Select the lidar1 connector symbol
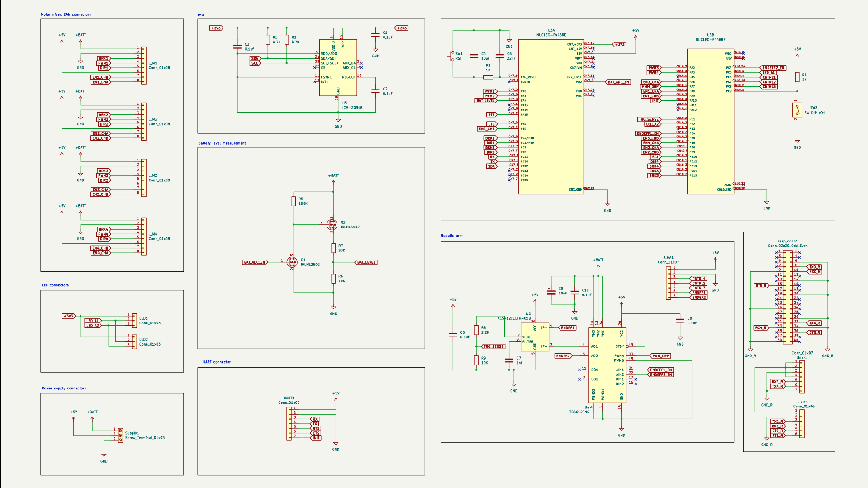This screenshot has width=868, height=488. [x=802, y=377]
